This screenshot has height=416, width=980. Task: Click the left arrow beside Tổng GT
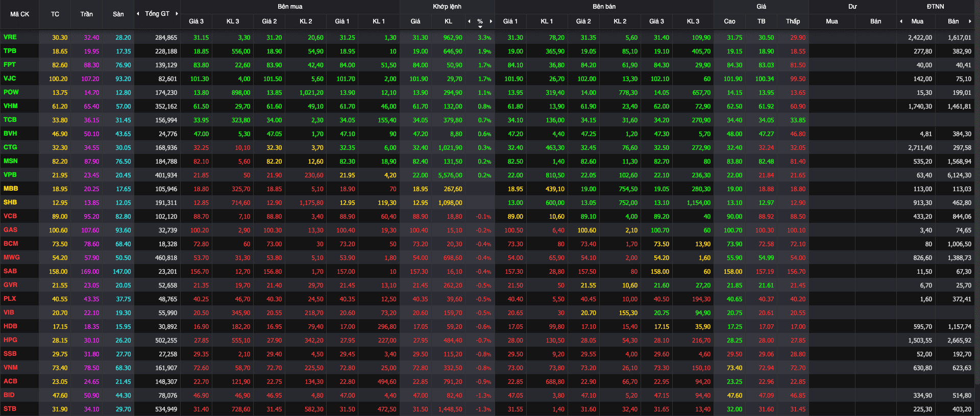138,14
